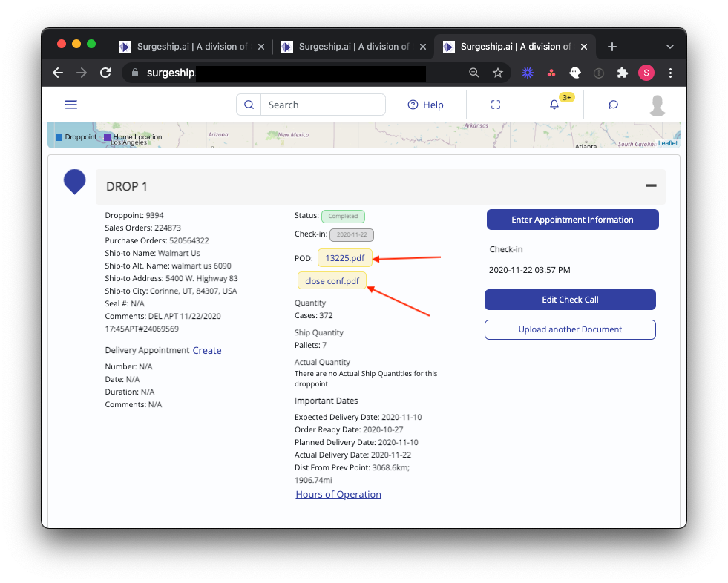Close the active third browser tab
728x583 pixels.
coord(583,47)
